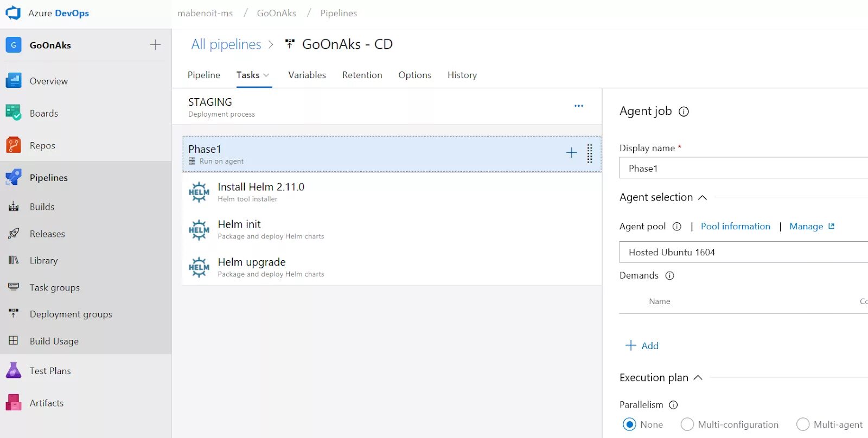
Task: Open the Boards section icon
Action: click(14, 113)
